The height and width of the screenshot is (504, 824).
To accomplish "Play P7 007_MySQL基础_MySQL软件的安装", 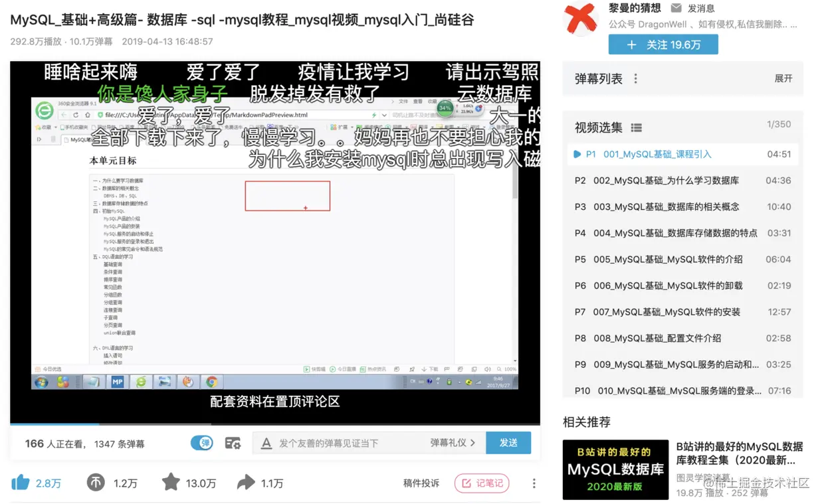I will point(682,312).
